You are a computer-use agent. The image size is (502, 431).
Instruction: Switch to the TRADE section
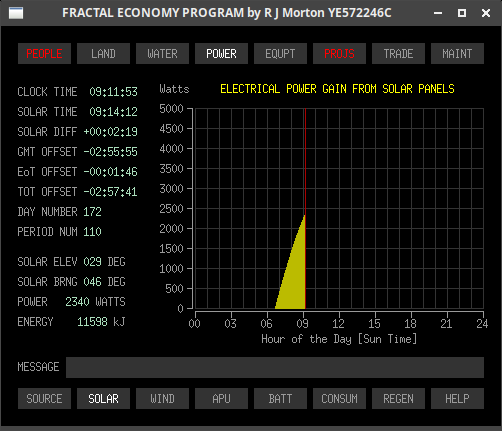pyautogui.click(x=398, y=53)
